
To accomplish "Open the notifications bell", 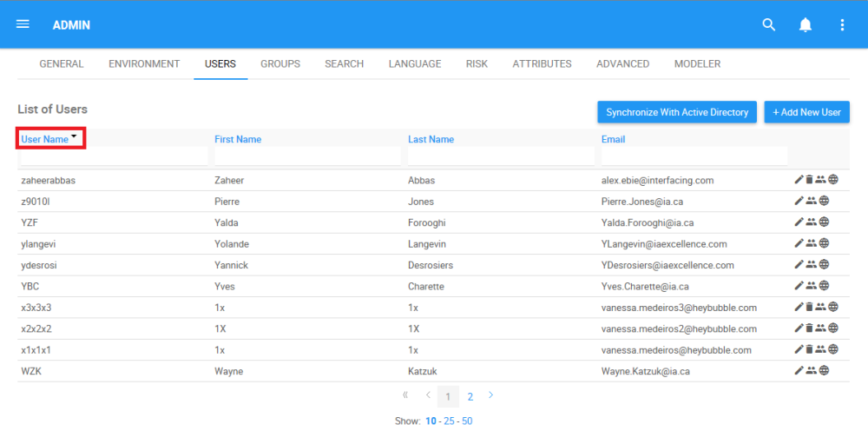I will click(x=806, y=25).
